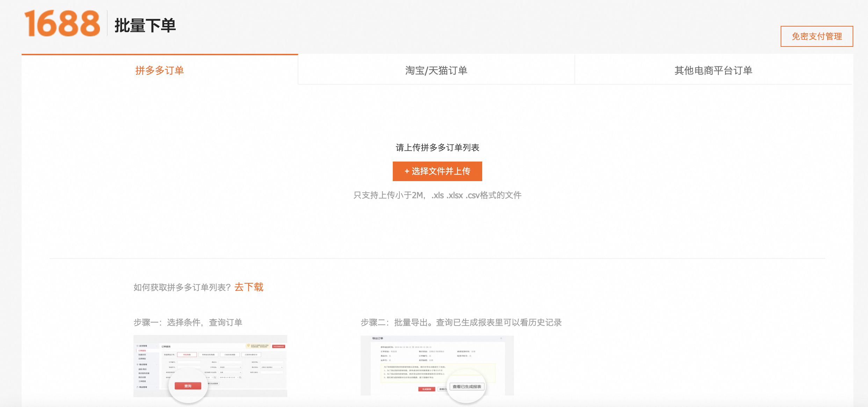Click the 步骤二：批量导出 heading

(461, 322)
